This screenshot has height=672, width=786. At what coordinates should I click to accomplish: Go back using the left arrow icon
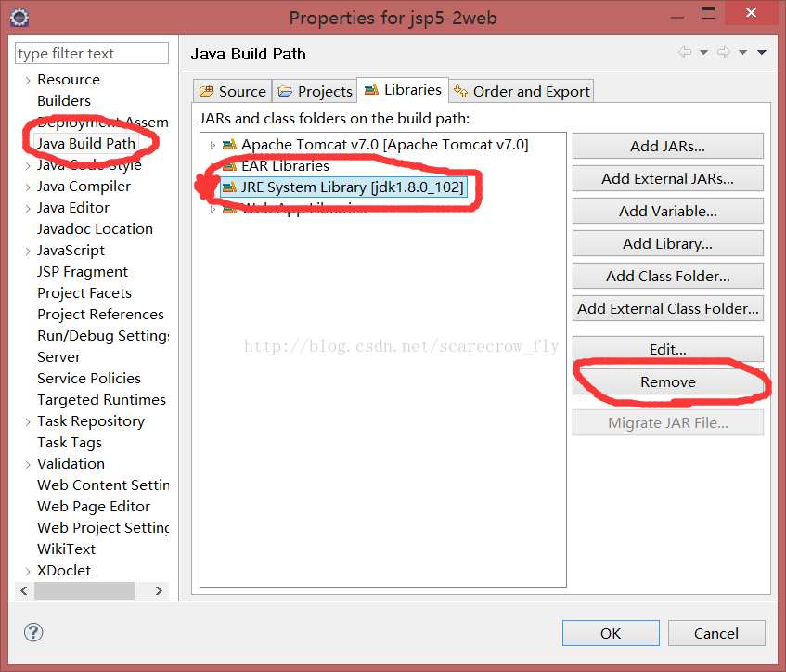685,52
